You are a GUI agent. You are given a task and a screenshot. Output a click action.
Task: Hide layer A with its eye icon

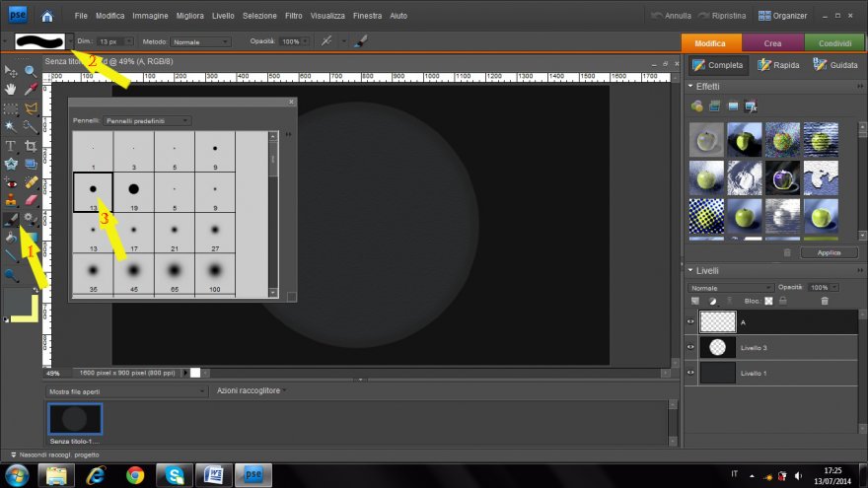(691, 321)
